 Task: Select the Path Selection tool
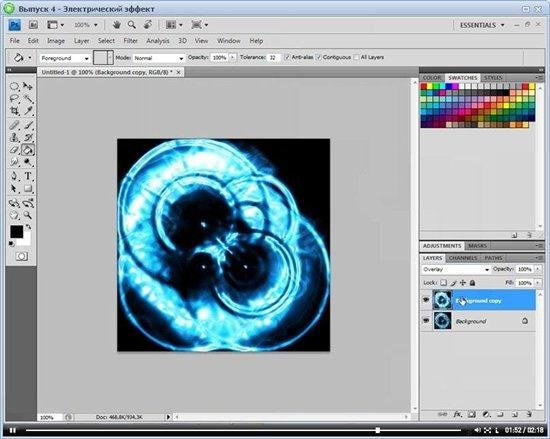[14, 189]
